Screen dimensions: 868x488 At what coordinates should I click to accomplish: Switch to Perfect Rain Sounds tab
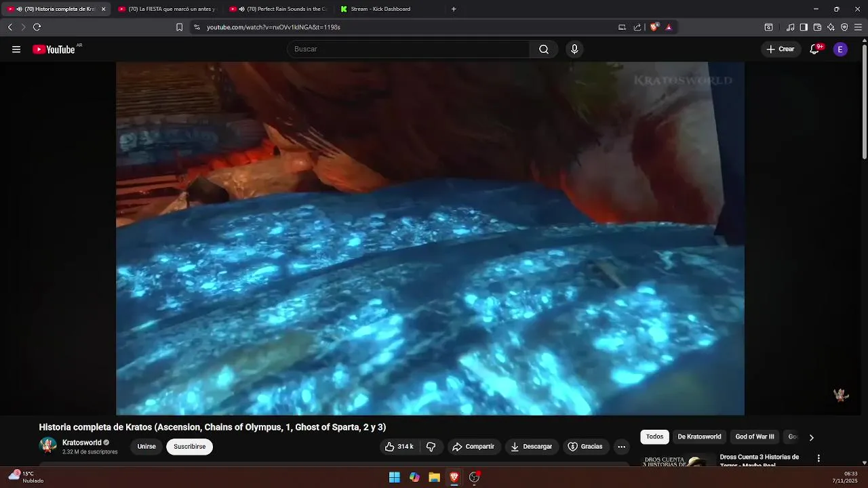pyautogui.click(x=278, y=9)
